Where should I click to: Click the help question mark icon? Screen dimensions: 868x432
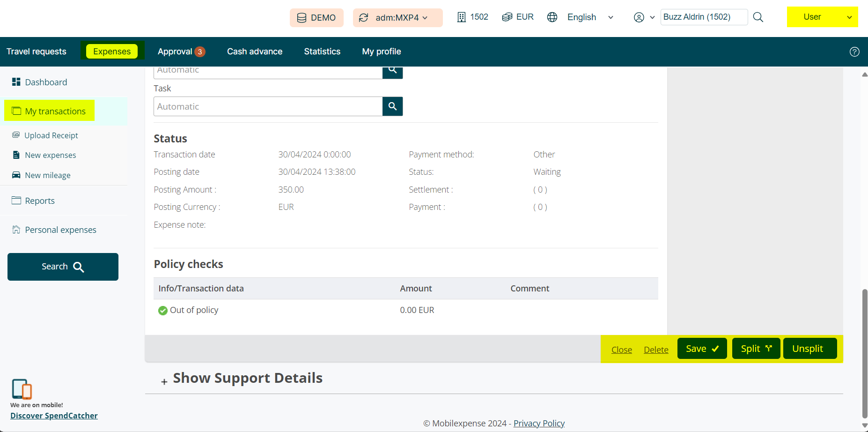point(854,52)
